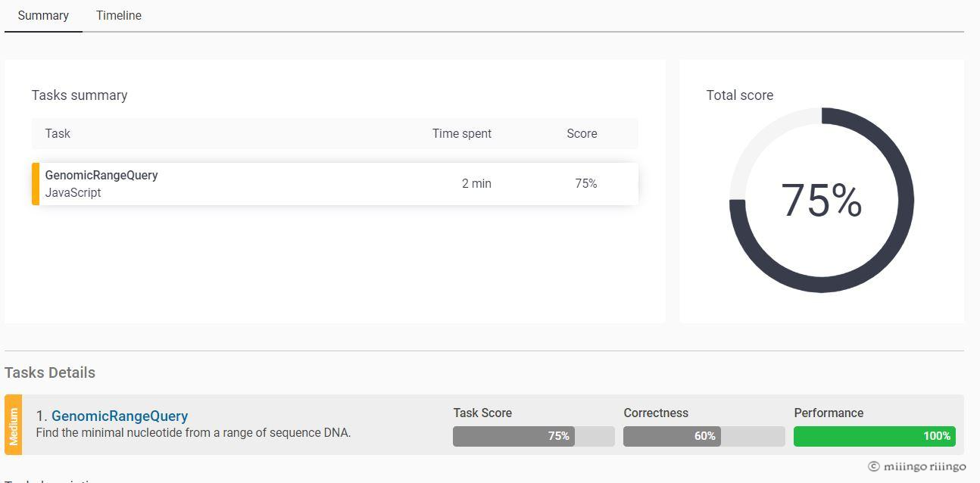Click the Performance 100% green bar
Screen dimensions: 980x483
[875, 436]
